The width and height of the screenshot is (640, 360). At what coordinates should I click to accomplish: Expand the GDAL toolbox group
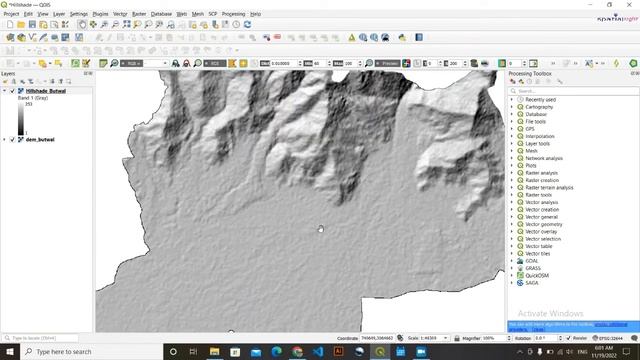[x=512, y=261]
